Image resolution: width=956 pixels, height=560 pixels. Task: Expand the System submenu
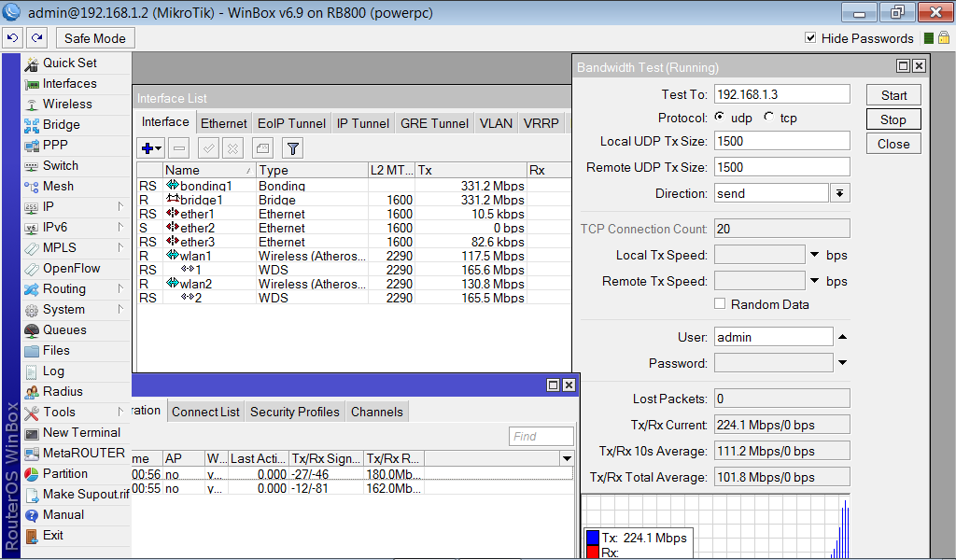120,309
